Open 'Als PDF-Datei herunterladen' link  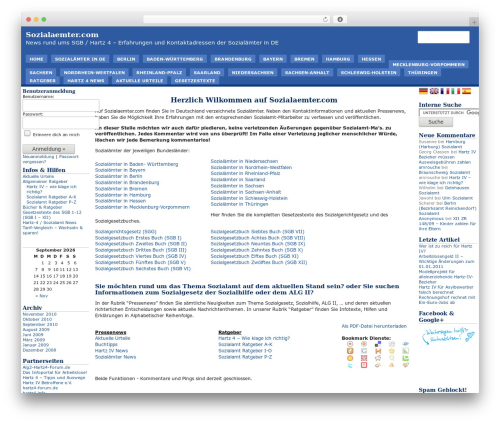tap(374, 326)
